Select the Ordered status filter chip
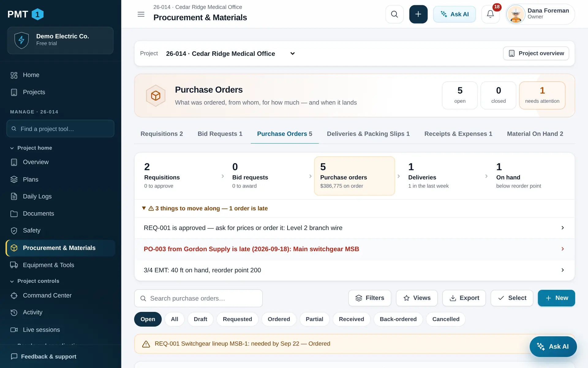588x368 pixels. pyautogui.click(x=279, y=319)
